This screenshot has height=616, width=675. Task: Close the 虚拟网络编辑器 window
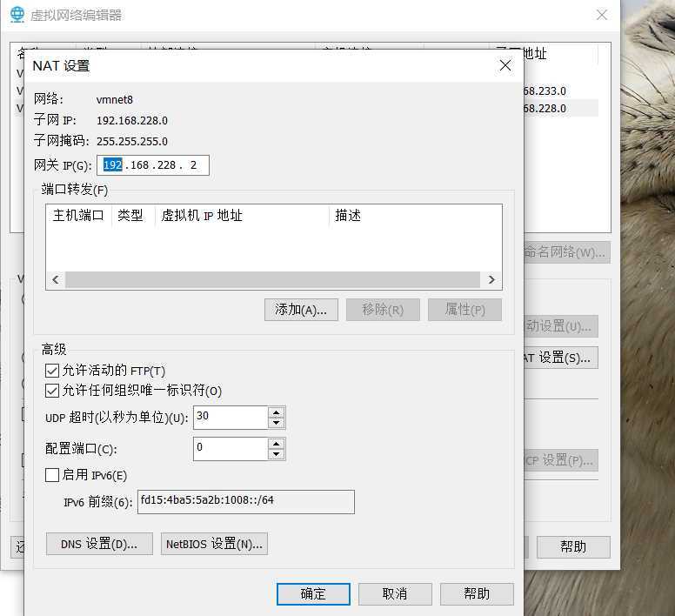tap(601, 15)
